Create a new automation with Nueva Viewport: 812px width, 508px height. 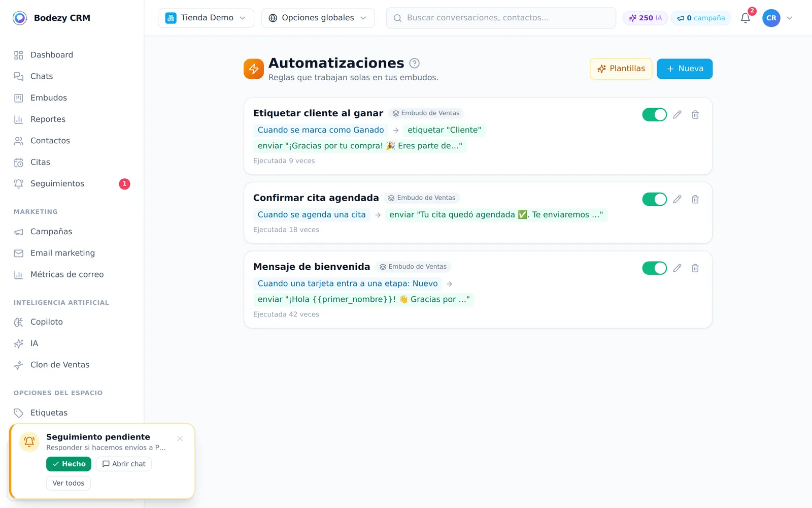[685, 69]
